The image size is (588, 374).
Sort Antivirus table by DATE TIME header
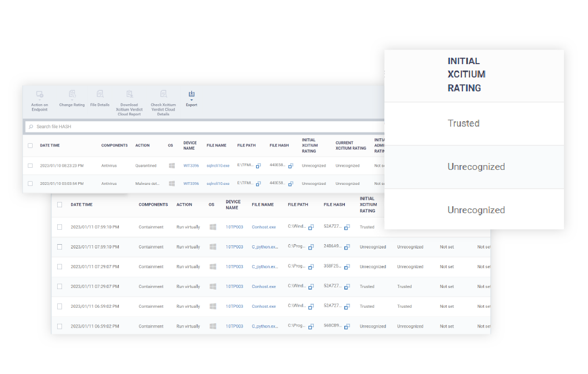(50, 145)
